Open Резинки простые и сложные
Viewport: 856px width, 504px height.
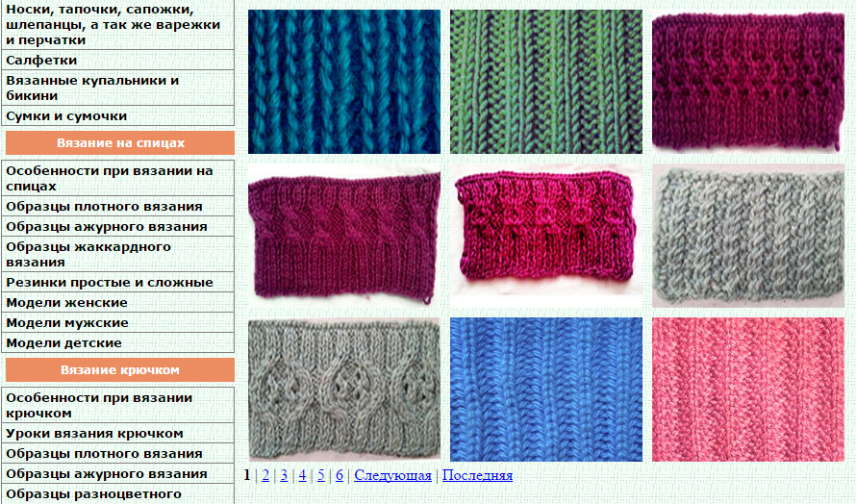(x=118, y=283)
